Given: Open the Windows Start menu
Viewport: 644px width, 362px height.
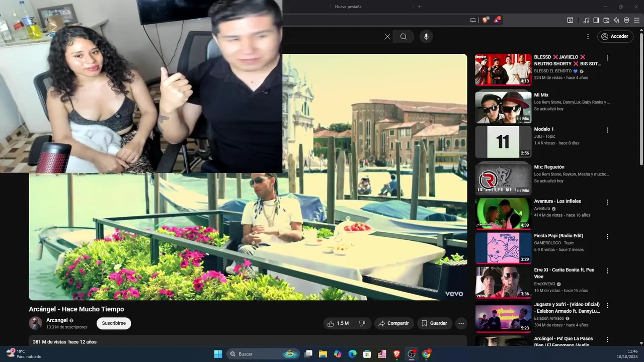Looking at the screenshot, I should pyautogui.click(x=218, y=354).
